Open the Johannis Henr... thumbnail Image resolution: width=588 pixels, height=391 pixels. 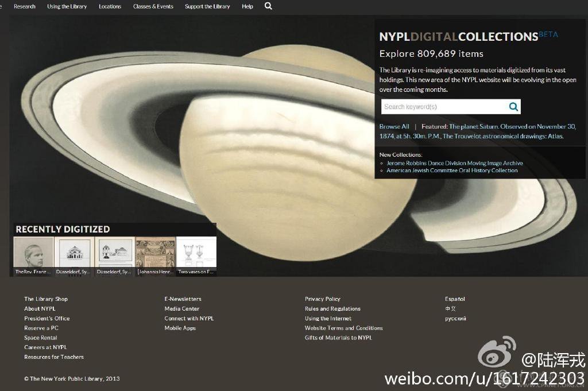(x=156, y=256)
